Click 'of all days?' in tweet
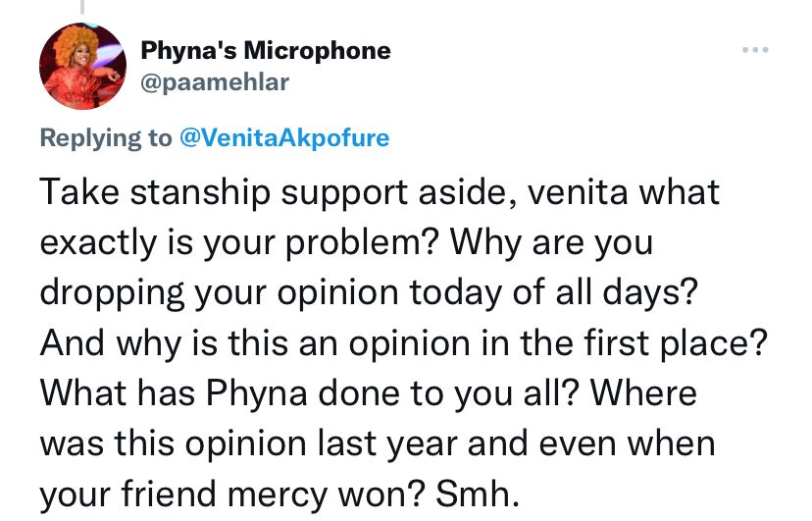 606,292
